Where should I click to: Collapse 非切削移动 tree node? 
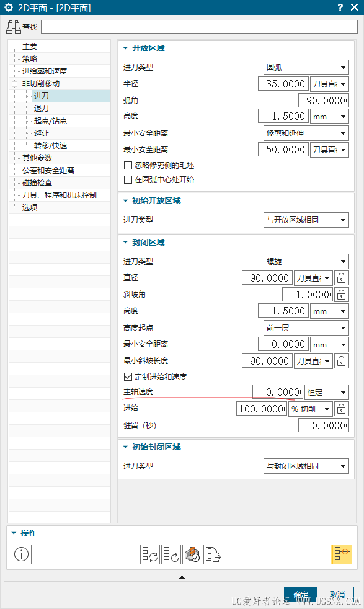tap(15, 84)
